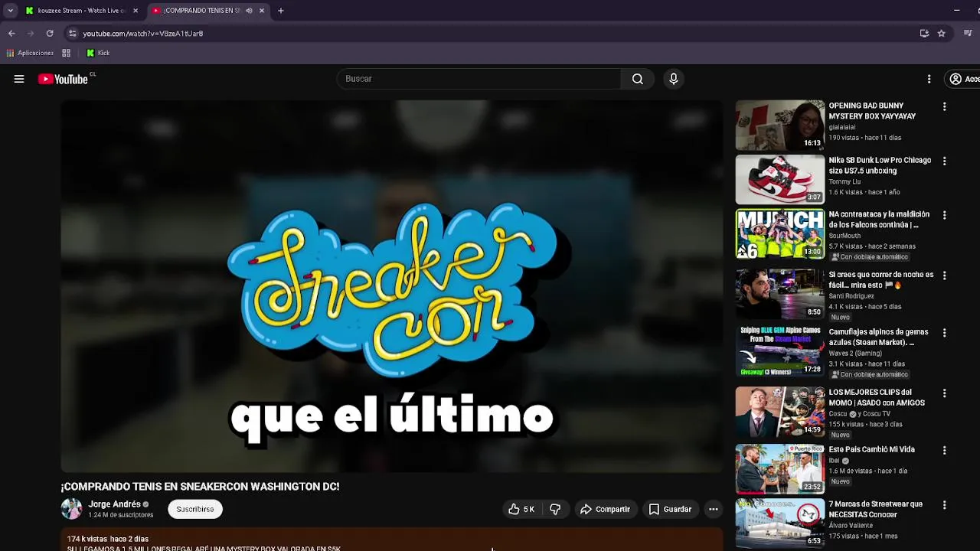Install app icon in address bar
This screenshot has width=980, height=551.
[x=924, y=34]
